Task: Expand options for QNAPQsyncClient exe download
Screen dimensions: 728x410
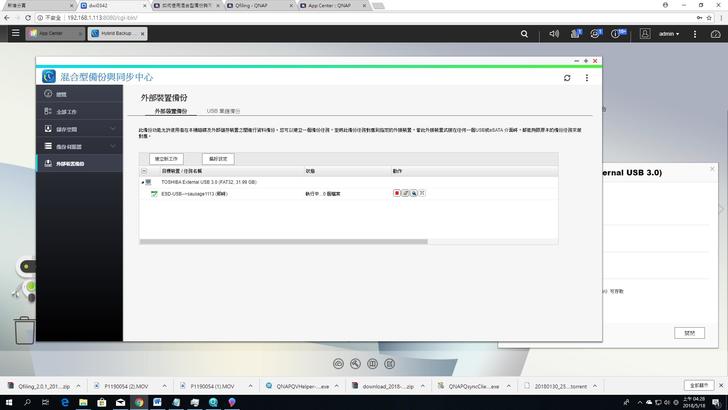Action: pos(509,386)
